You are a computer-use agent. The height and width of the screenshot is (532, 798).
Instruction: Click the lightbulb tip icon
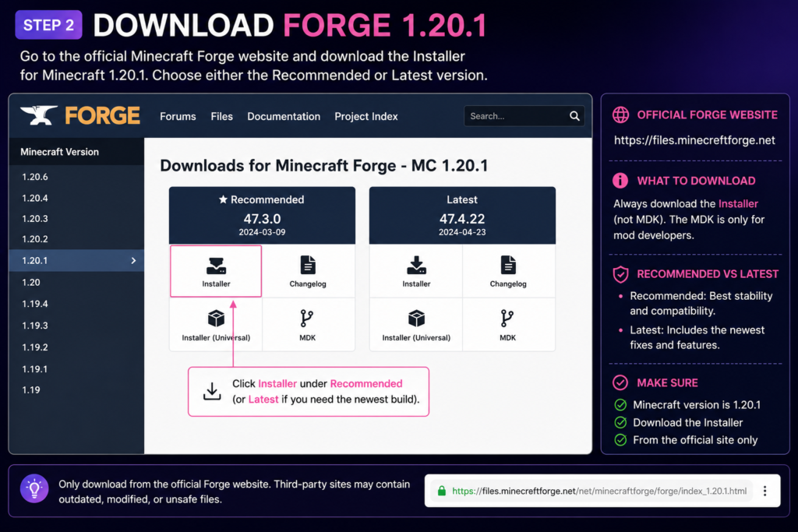pyautogui.click(x=34, y=488)
